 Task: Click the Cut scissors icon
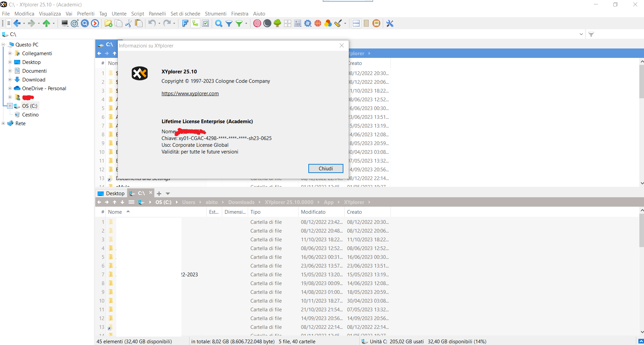pyautogui.click(x=128, y=23)
